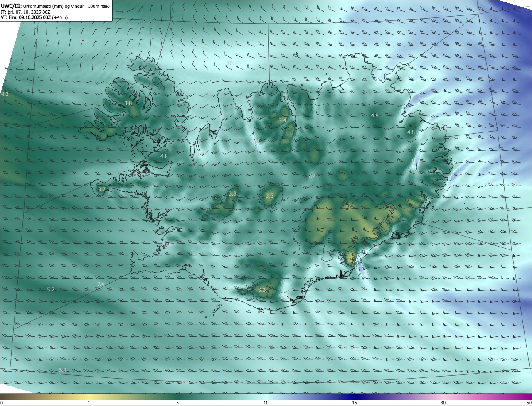This screenshot has height=406, width=532.
Task: Click the 7.4 value off the southwest coast
Action: coord(101,284)
